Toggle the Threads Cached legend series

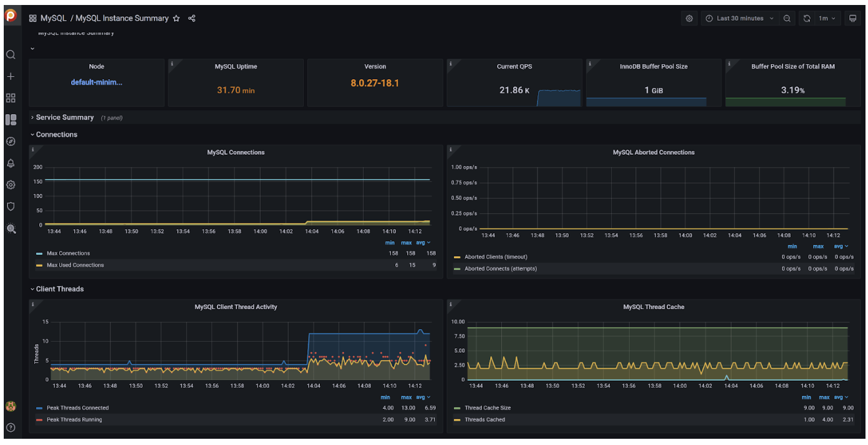click(x=485, y=419)
